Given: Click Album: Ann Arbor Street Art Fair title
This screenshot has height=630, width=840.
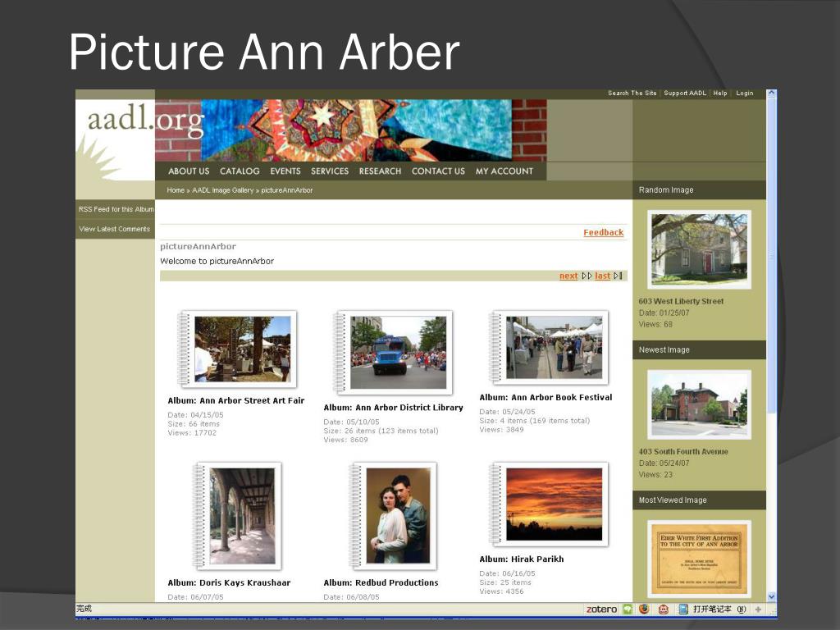Looking at the screenshot, I should [x=235, y=400].
